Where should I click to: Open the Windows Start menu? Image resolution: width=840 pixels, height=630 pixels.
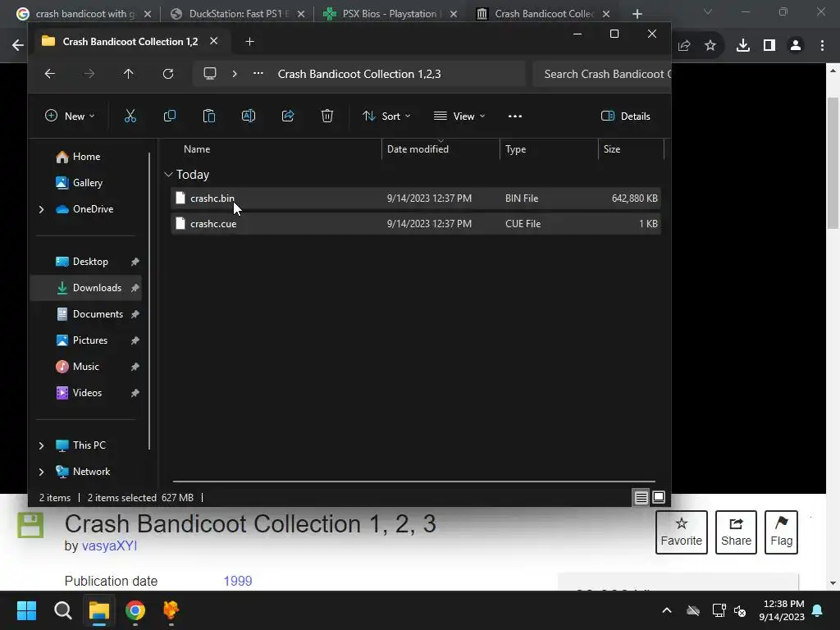click(27, 610)
